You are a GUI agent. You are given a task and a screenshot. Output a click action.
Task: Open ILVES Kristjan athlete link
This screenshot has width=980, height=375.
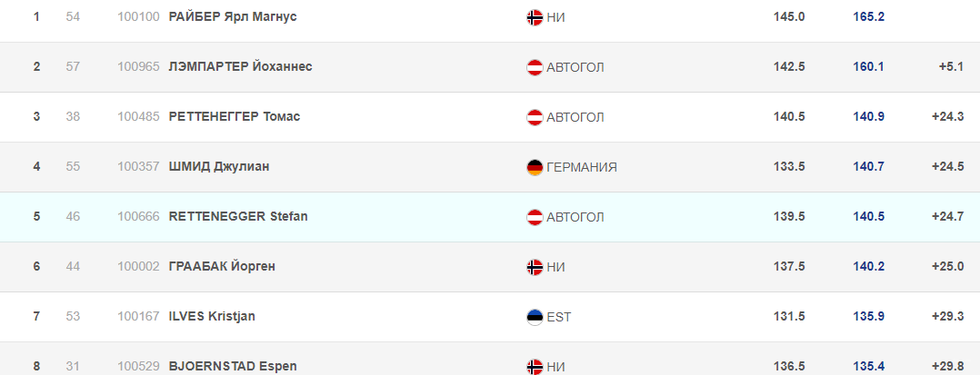212,316
